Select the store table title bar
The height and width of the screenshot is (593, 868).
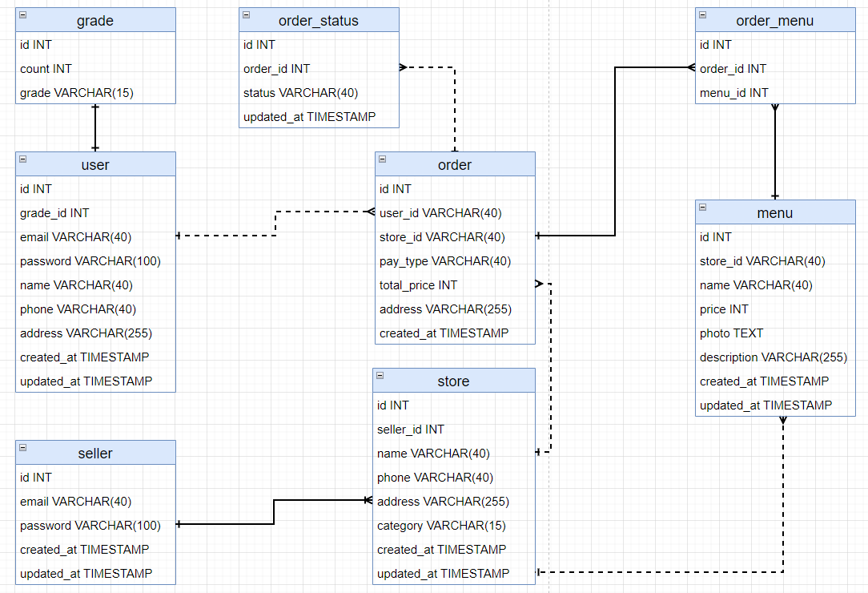coord(453,381)
